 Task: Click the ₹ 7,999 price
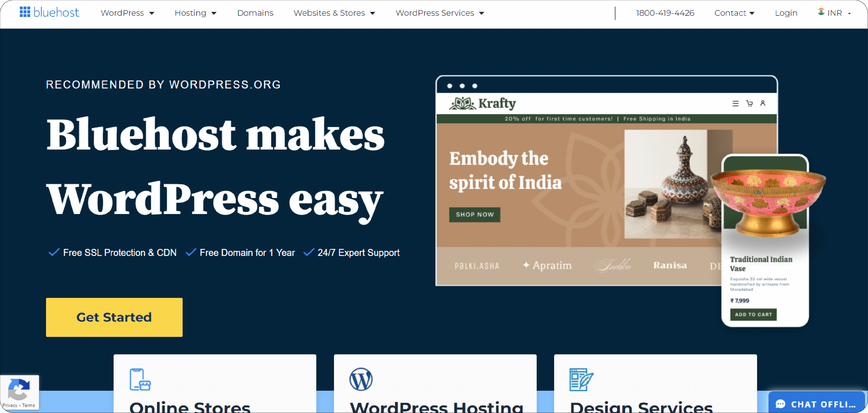739,300
